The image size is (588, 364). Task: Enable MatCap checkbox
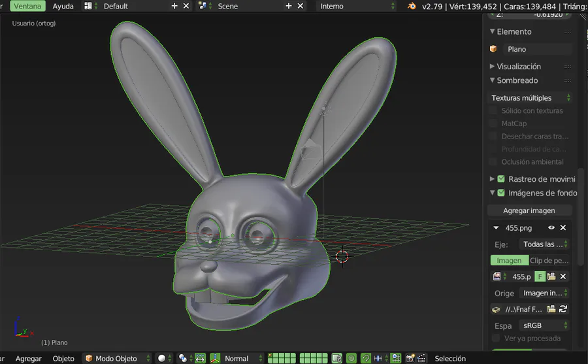click(x=493, y=124)
